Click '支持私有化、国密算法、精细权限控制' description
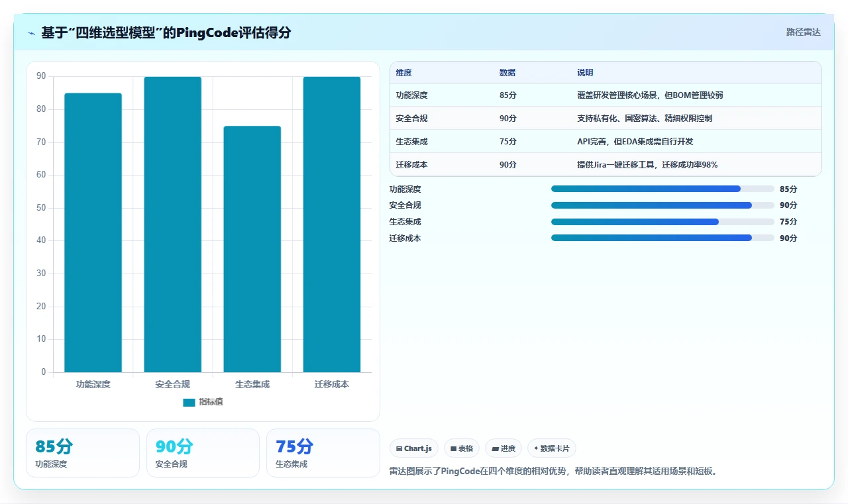Image resolution: width=848 pixels, height=504 pixels. tap(645, 119)
